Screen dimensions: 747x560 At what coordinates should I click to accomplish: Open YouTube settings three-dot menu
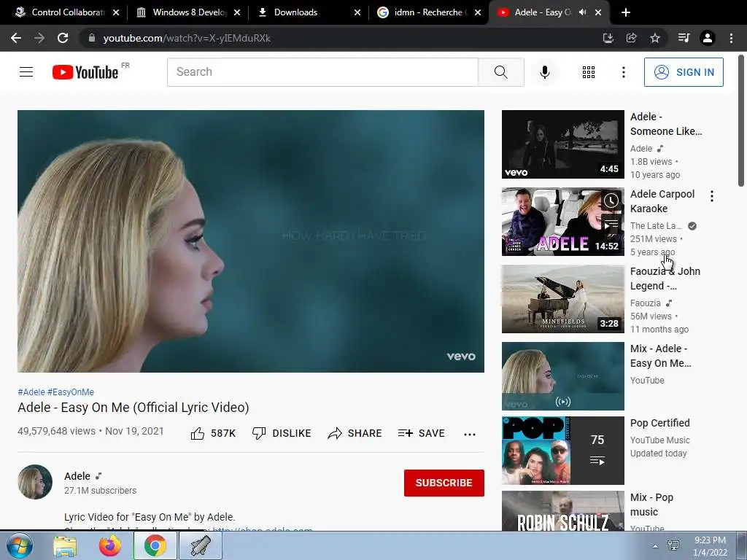click(x=623, y=72)
